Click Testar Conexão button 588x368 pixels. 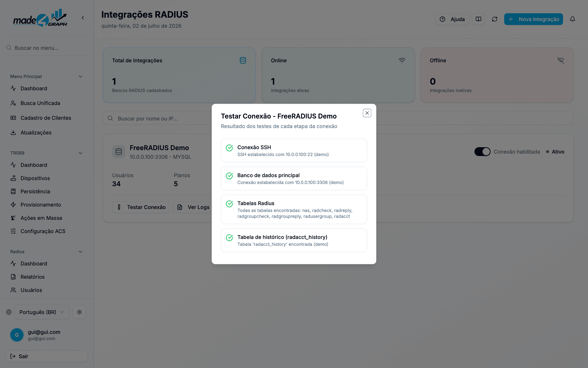click(141, 207)
